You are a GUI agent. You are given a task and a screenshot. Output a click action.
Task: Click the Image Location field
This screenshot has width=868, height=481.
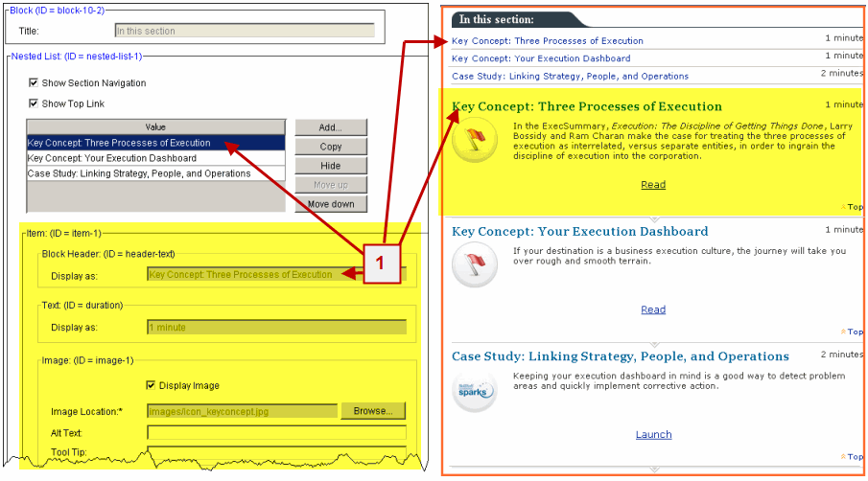[x=242, y=411]
